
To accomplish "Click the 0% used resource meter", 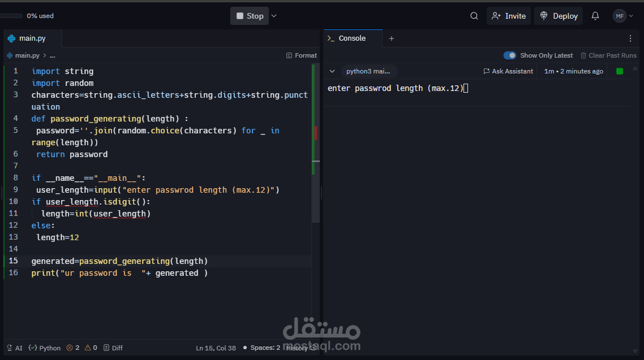I will [27, 16].
